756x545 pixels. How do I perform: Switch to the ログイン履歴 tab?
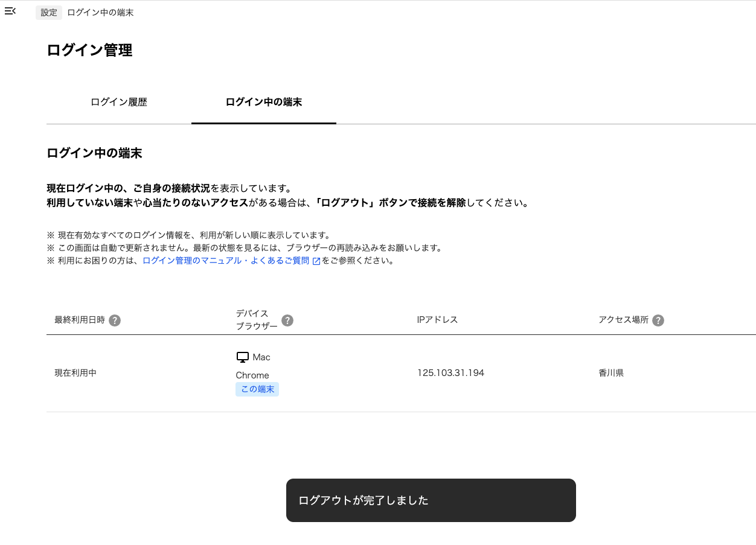coord(118,102)
